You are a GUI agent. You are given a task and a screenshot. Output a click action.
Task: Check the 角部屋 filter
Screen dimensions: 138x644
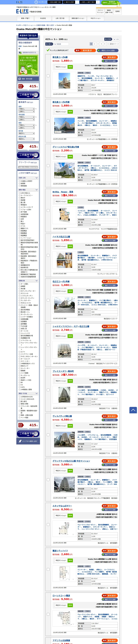pos(20,200)
